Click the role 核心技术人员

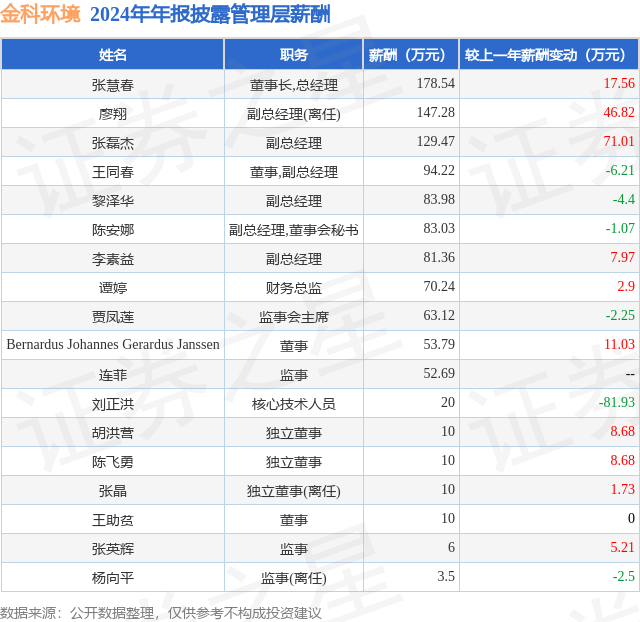(x=293, y=404)
